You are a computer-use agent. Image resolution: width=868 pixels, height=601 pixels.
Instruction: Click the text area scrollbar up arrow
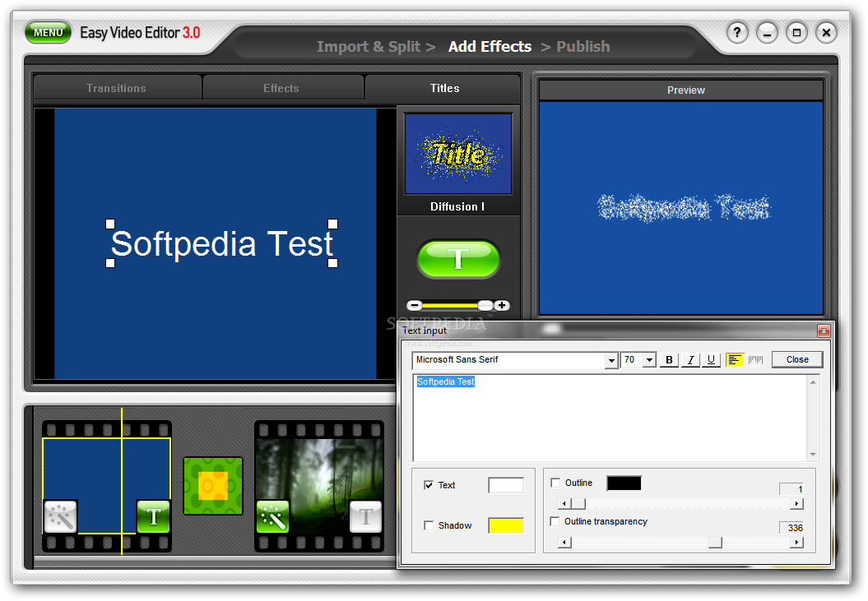click(813, 381)
